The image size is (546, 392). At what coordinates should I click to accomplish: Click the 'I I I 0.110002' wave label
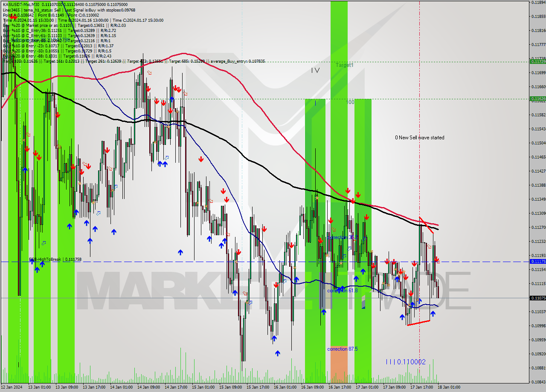point(405,362)
